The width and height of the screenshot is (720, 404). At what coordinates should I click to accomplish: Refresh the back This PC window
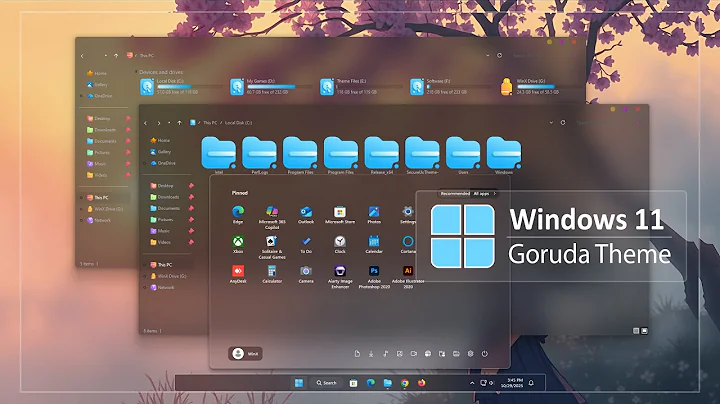point(500,56)
